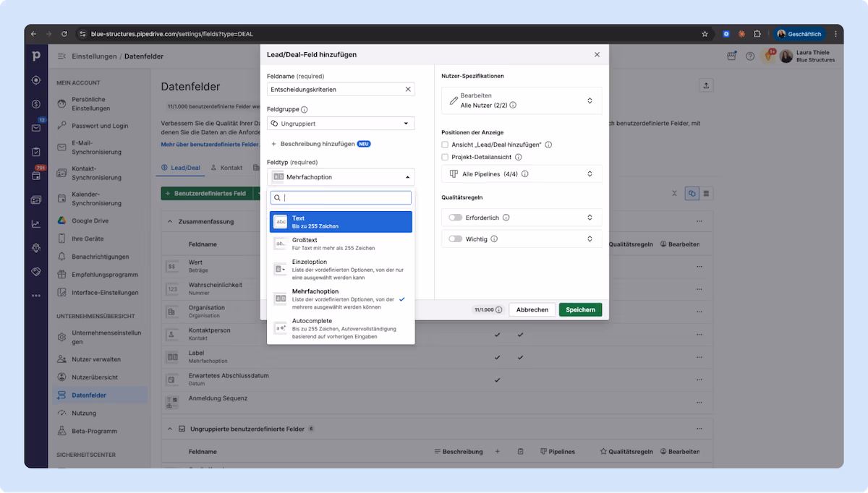
Task: Open Deals from the dollar icon
Action: [36, 103]
